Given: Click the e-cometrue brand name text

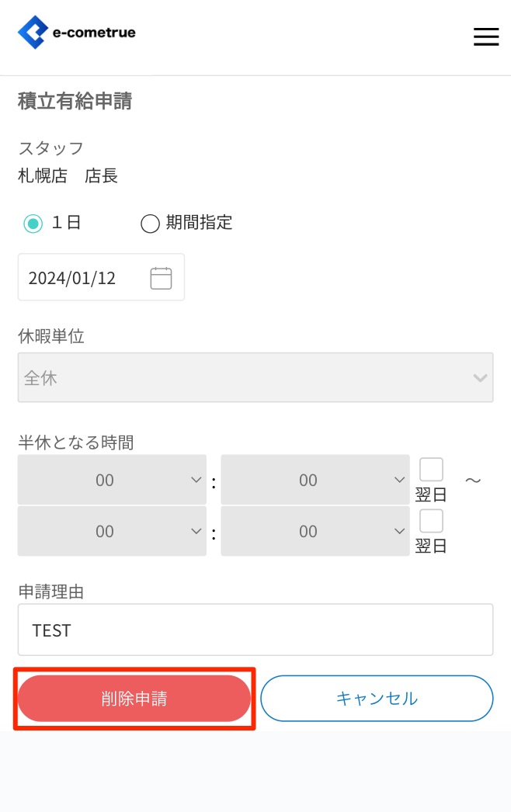Looking at the screenshot, I should click(93, 33).
